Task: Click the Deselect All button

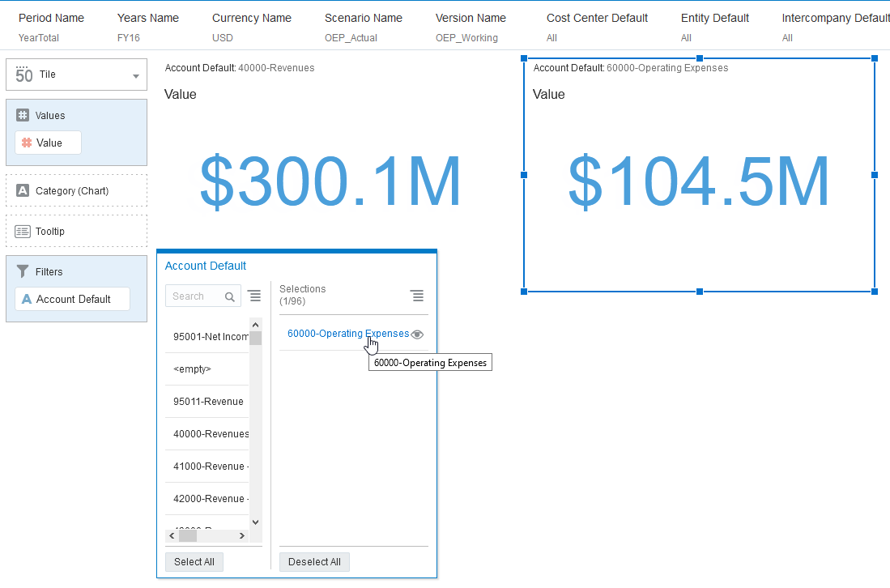Action: click(x=314, y=561)
